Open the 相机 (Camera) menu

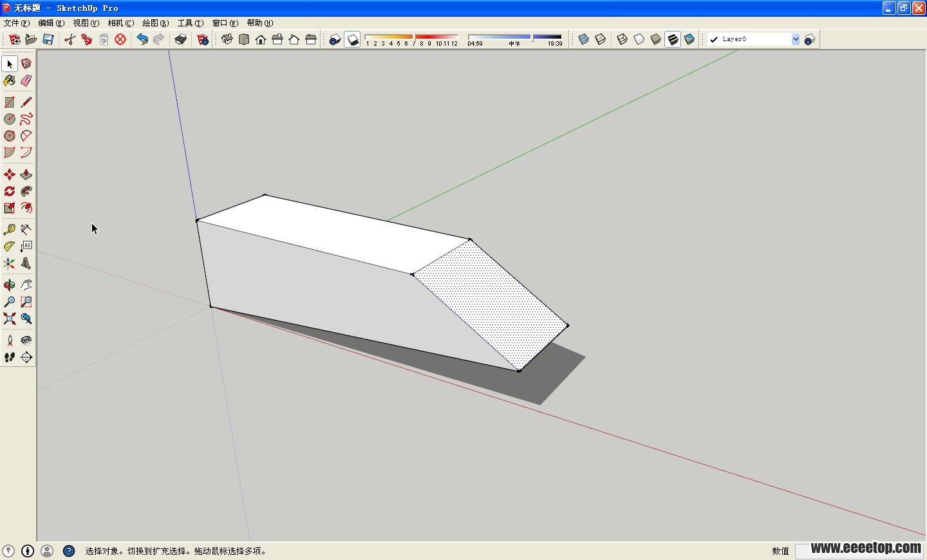(121, 23)
